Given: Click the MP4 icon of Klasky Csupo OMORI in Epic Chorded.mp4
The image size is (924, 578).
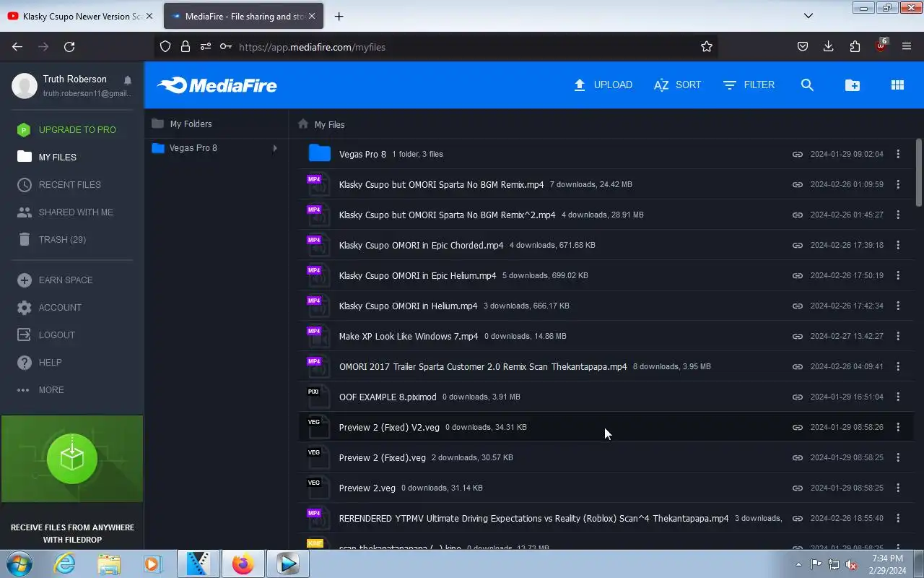Looking at the screenshot, I should click(318, 245).
